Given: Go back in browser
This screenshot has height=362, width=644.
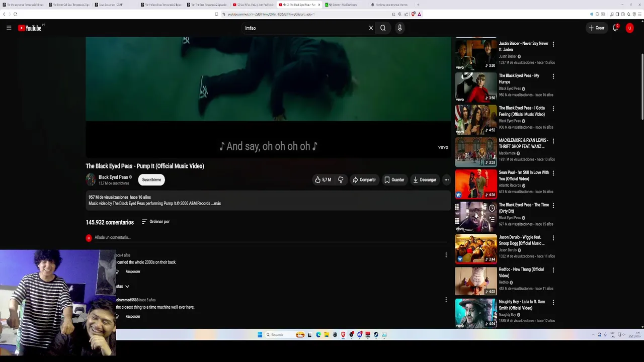Looking at the screenshot, I should point(4,14).
